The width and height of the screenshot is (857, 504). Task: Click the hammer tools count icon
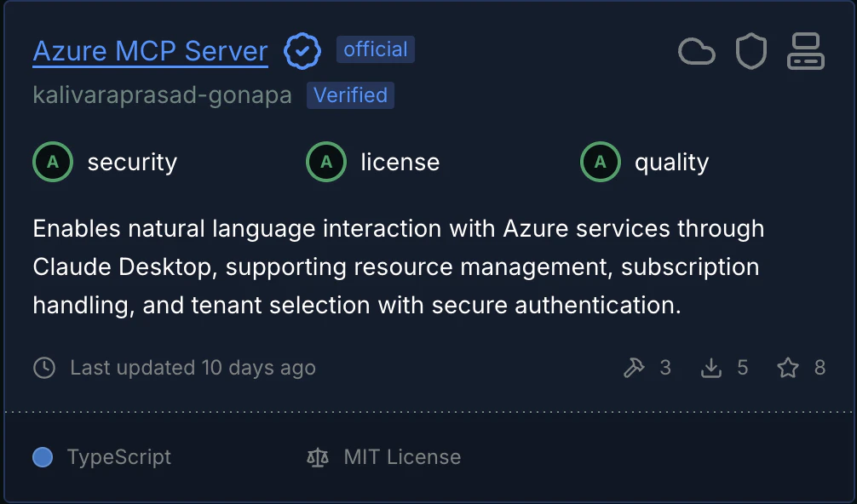634,368
